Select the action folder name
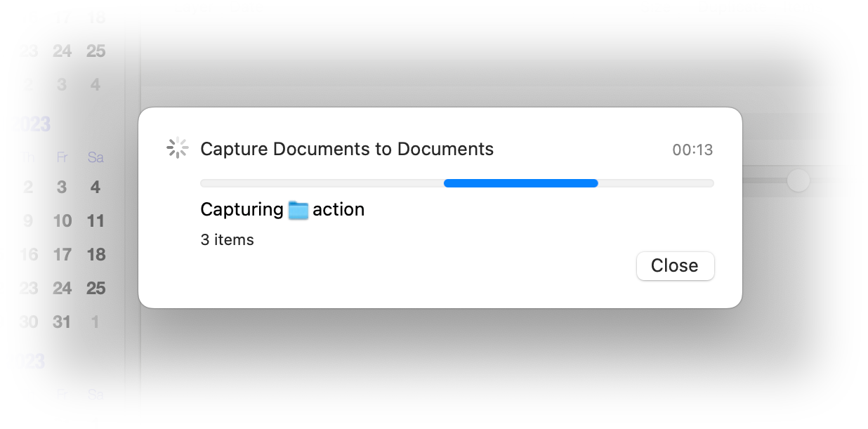This screenshot has height=429, width=868. 338,209
